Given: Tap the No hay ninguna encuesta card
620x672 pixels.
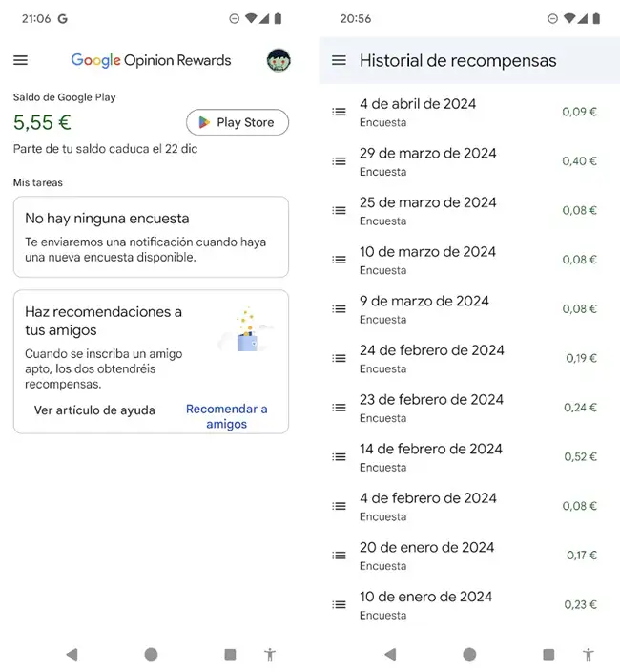Looking at the screenshot, I should [x=151, y=237].
